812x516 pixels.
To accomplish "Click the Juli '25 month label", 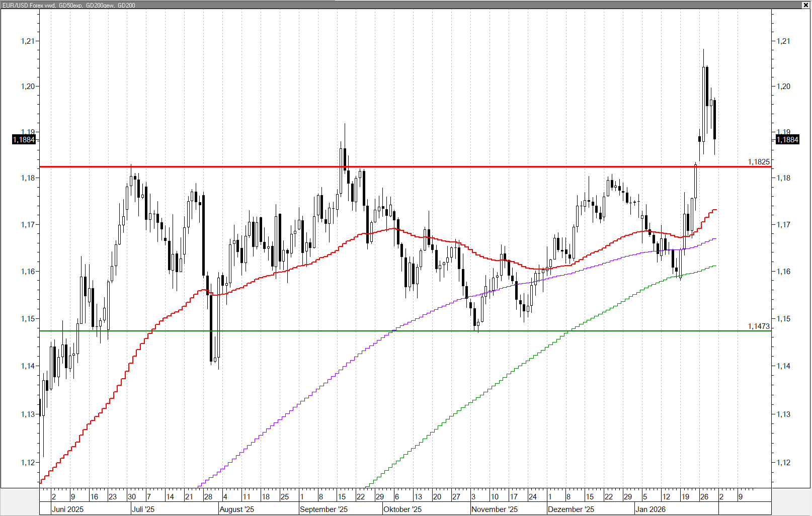I will [143, 509].
